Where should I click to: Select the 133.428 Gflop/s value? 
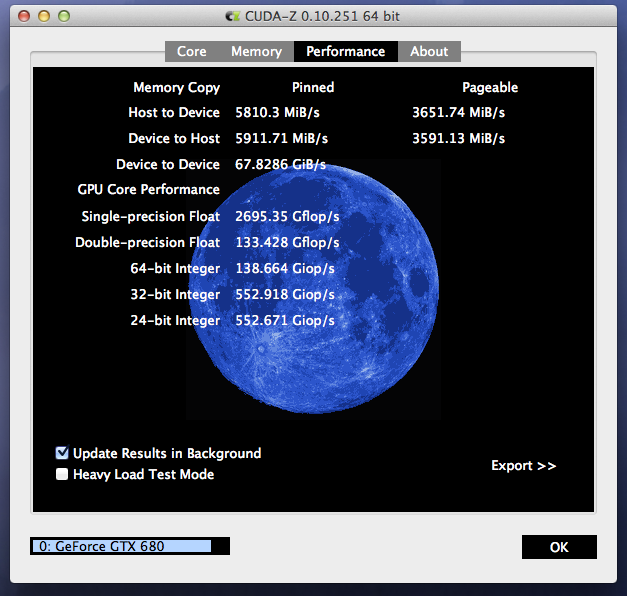click(x=287, y=242)
